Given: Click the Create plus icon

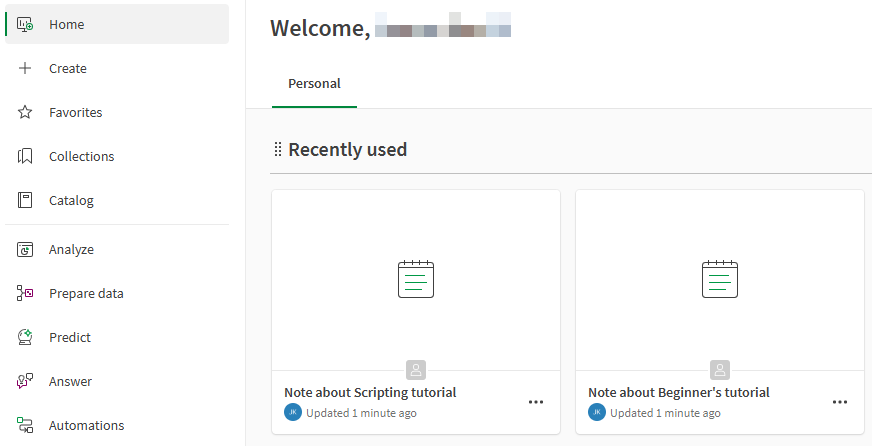Looking at the screenshot, I should 26,68.
